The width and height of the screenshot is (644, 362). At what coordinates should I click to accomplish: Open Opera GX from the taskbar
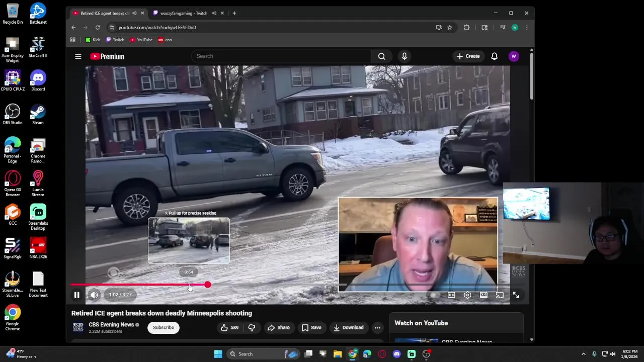tap(382, 354)
